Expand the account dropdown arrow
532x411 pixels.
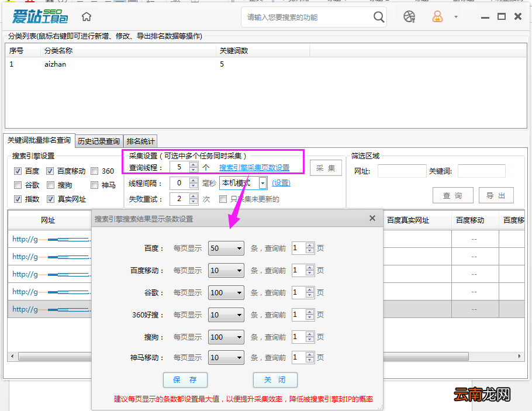pyautogui.click(x=456, y=16)
